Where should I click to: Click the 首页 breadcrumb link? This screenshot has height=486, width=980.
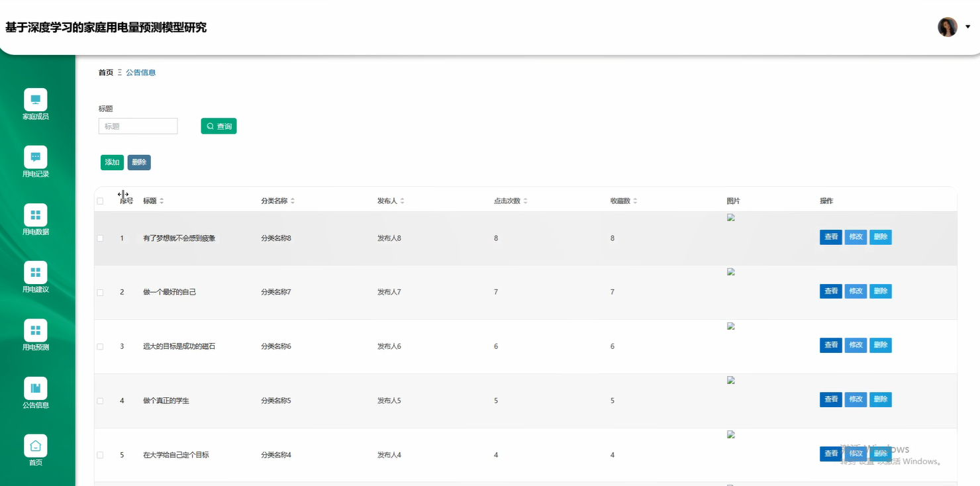pyautogui.click(x=106, y=72)
